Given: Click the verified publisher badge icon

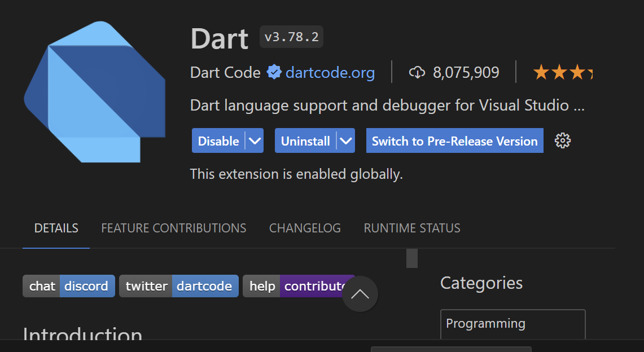Looking at the screenshot, I should pos(274,72).
